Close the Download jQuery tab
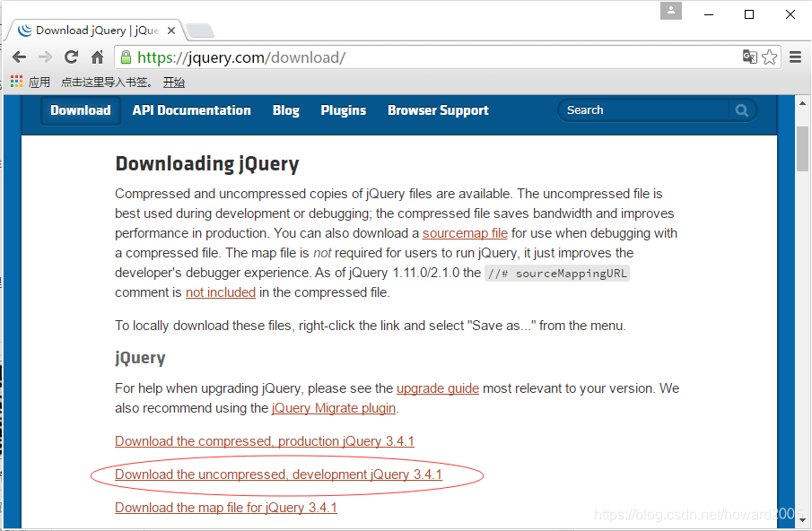 [171, 30]
